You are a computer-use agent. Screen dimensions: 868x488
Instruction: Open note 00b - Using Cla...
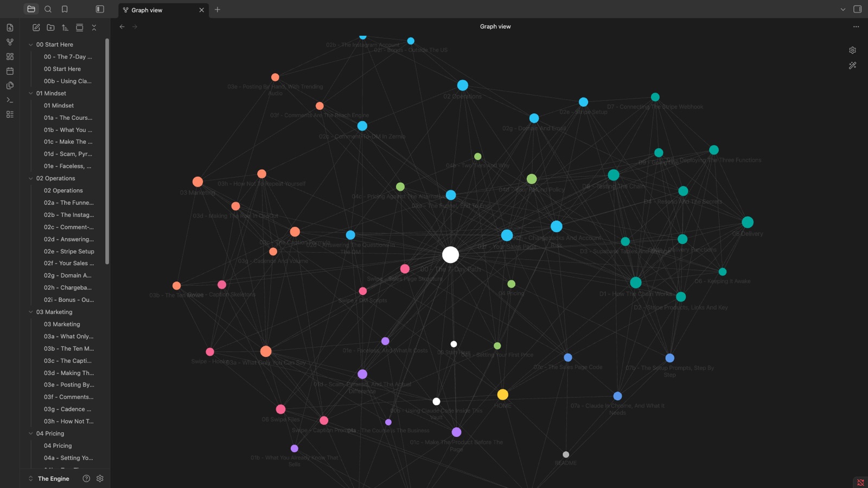[x=68, y=81]
